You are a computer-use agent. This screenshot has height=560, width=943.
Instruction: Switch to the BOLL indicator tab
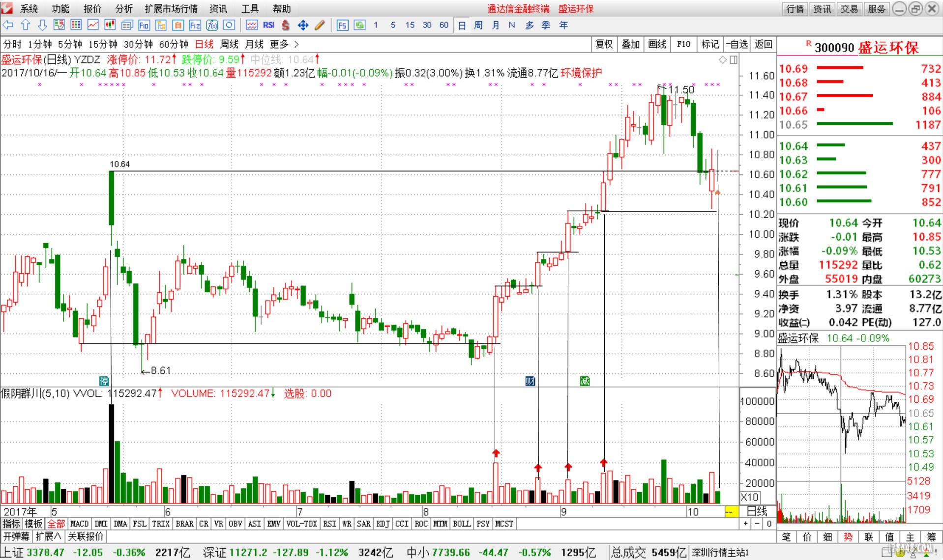462,524
